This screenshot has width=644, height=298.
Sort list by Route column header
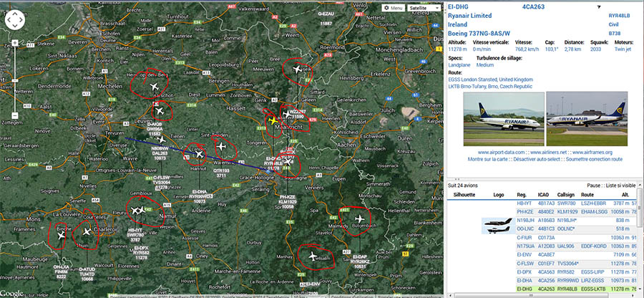(587, 195)
